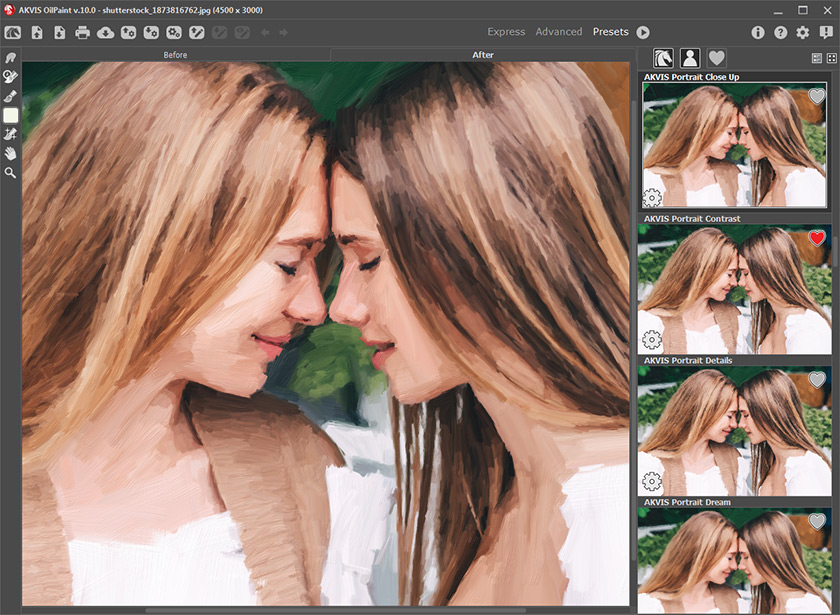Switch to Express mode
The image size is (840, 615).
click(506, 32)
